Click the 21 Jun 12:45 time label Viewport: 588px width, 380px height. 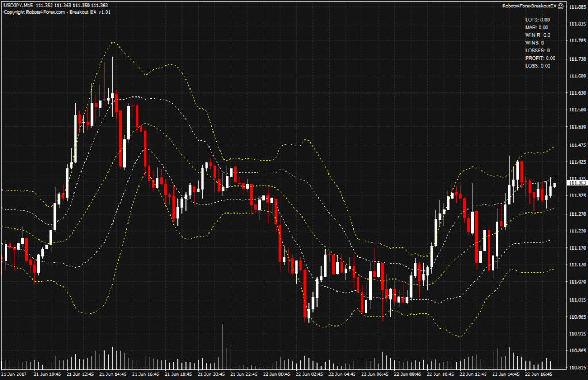[x=80, y=374]
